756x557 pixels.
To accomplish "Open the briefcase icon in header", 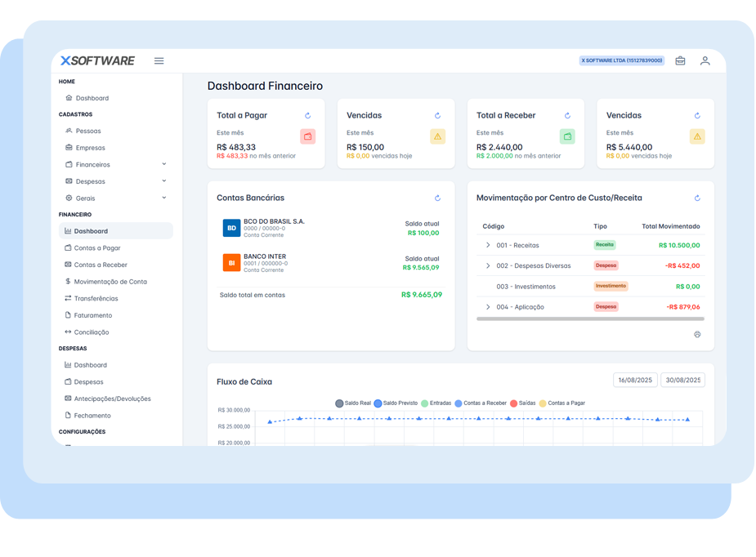I will tap(680, 60).
